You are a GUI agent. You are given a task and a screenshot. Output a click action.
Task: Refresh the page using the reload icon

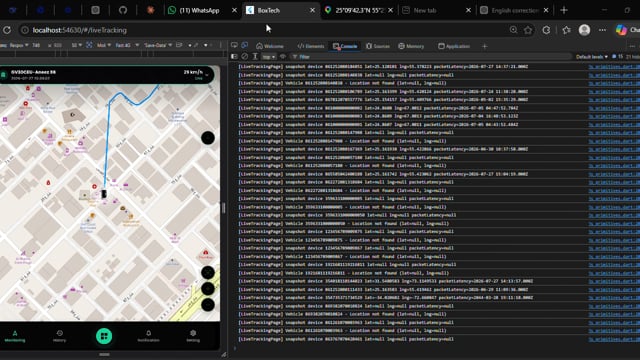7,30
